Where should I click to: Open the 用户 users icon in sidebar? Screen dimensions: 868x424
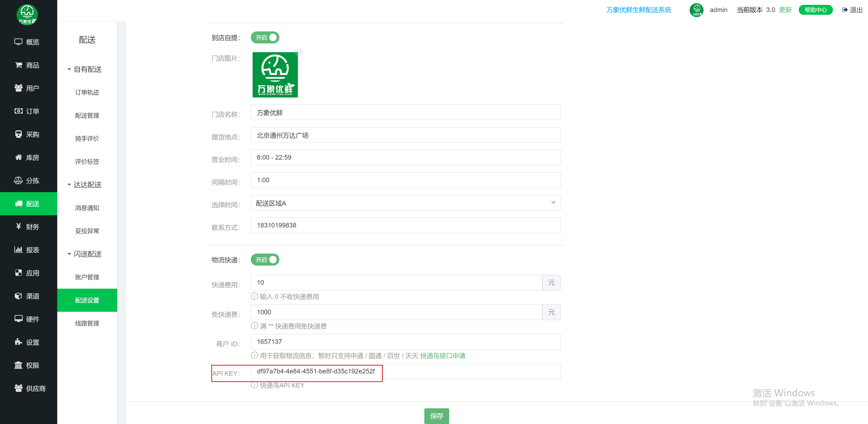point(18,88)
